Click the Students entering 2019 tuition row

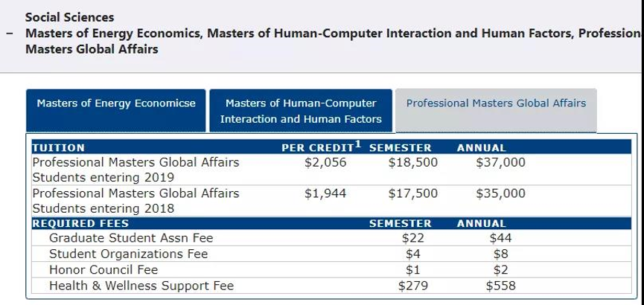coord(331,170)
